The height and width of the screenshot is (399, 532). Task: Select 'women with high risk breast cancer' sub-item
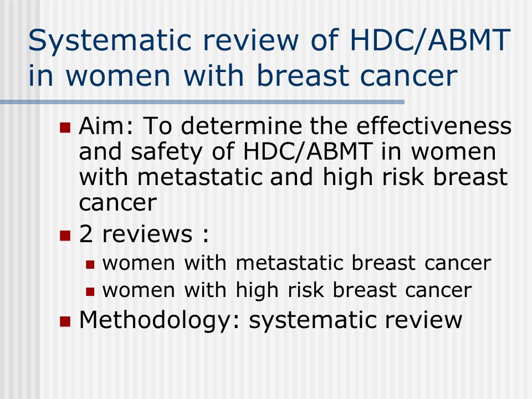coord(287,290)
